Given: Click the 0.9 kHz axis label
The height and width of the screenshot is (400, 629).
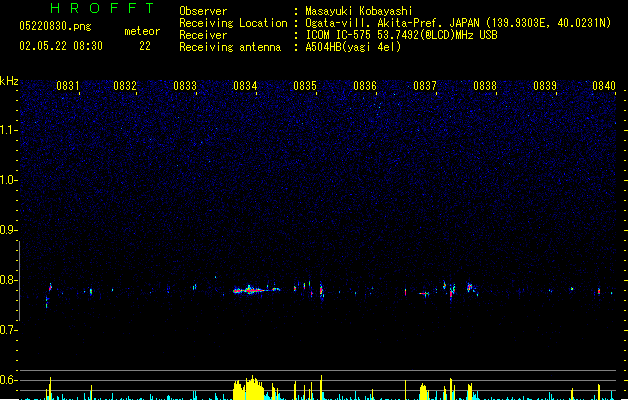Looking at the screenshot, I should pos(8,230).
